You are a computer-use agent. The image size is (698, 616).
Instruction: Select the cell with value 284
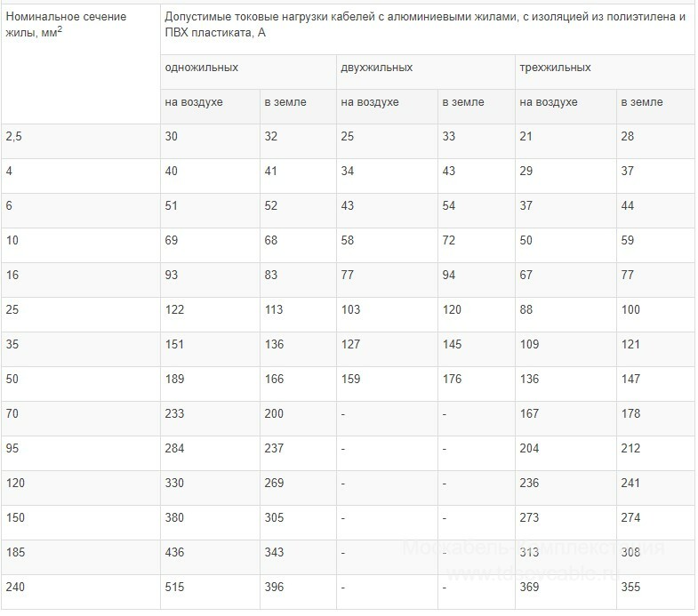[x=175, y=448]
